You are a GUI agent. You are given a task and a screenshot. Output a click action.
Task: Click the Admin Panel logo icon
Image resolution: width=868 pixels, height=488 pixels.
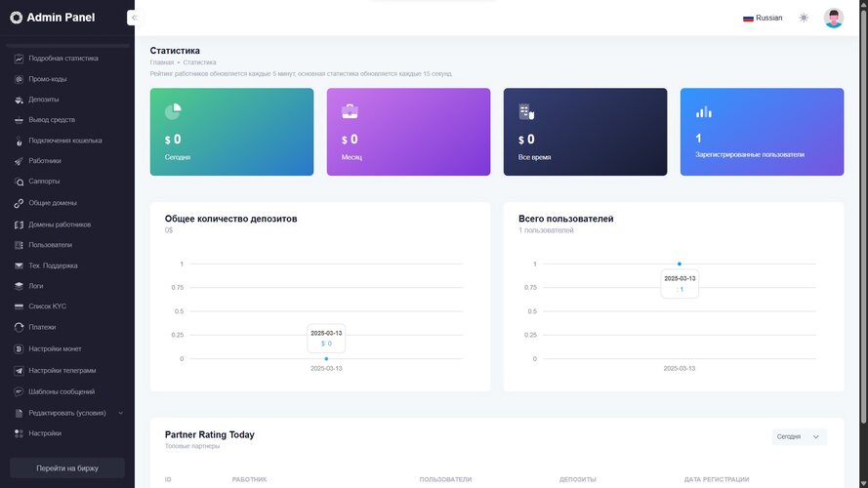[16, 18]
